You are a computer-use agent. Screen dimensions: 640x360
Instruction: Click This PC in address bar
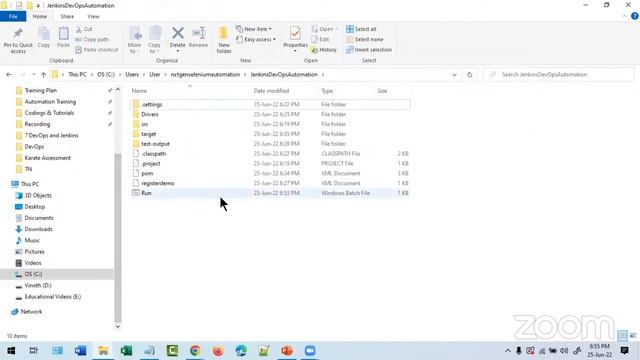(77, 75)
